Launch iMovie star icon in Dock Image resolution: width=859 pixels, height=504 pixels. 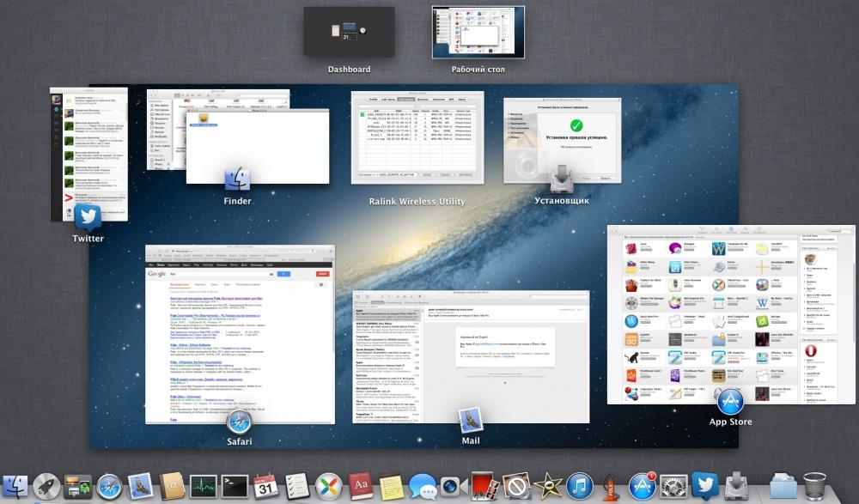point(548,487)
